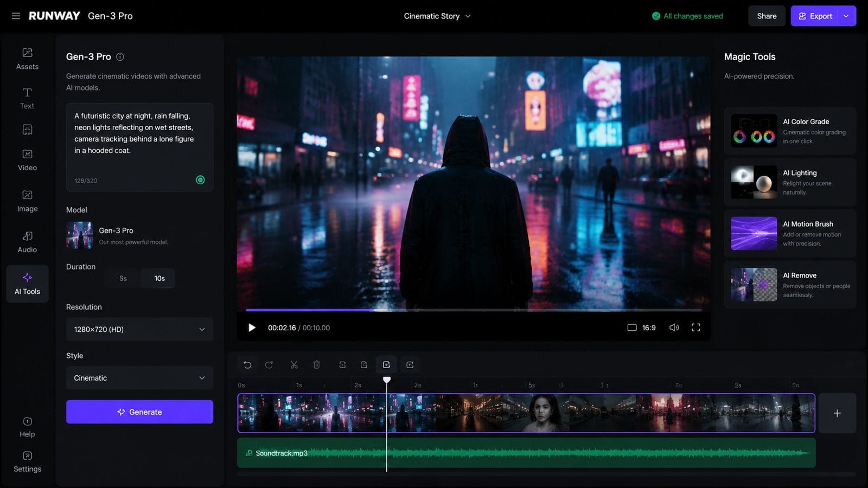Image resolution: width=868 pixels, height=488 pixels.
Task: Click into the prompt text box
Action: point(139,147)
